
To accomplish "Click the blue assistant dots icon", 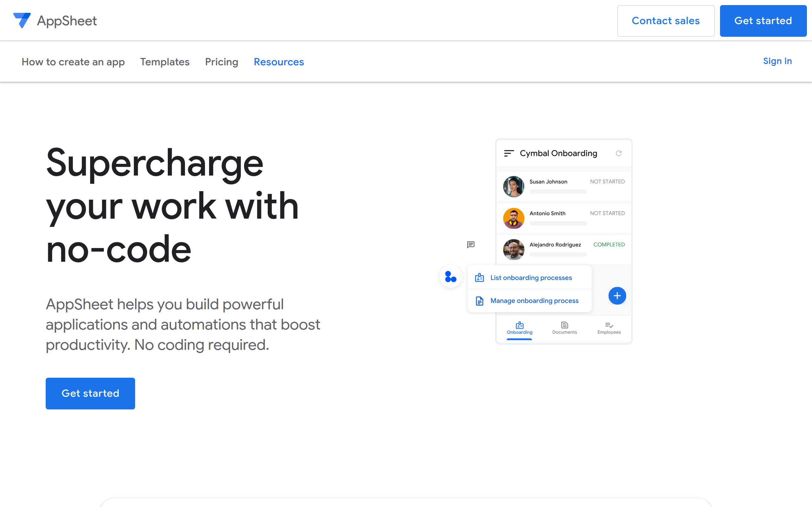I will pyautogui.click(x=450, y=277).
